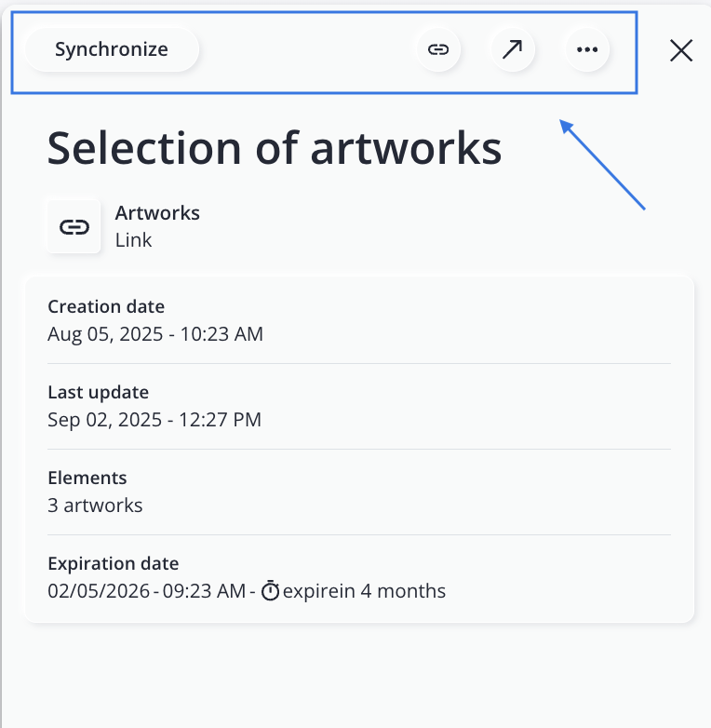Click the Synchronize button
This screenshot has height=728, width=711.
pos(112,49)
